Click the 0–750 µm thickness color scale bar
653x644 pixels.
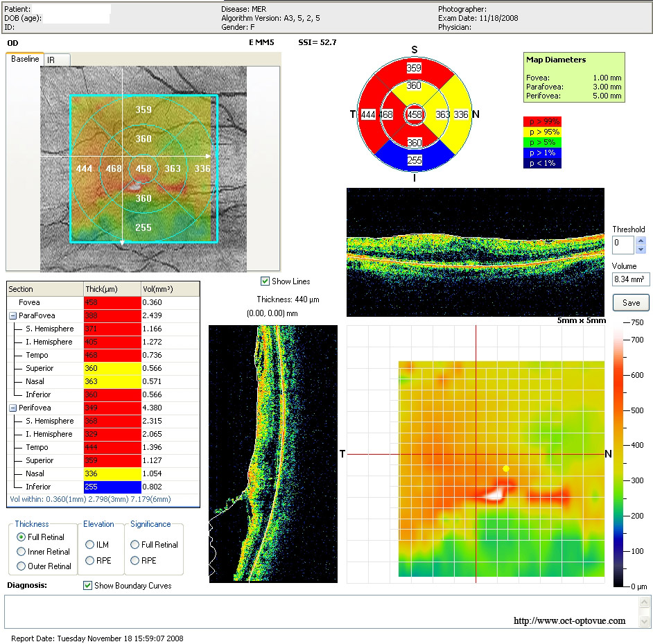[618, 455]
